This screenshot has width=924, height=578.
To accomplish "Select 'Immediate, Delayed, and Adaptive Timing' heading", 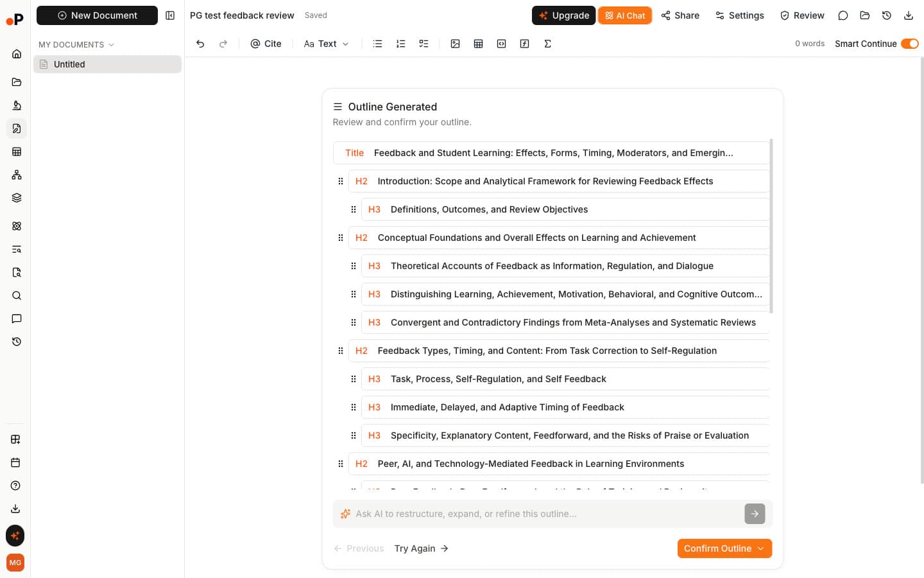I will [x=565, y=407].
